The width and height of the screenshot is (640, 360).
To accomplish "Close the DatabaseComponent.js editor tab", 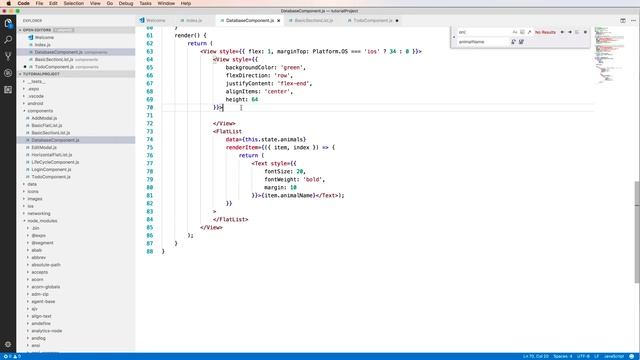I will coord(279,20).
